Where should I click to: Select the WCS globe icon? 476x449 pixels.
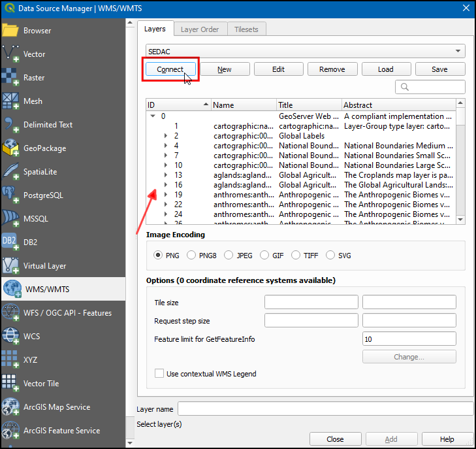pos(11,337)
